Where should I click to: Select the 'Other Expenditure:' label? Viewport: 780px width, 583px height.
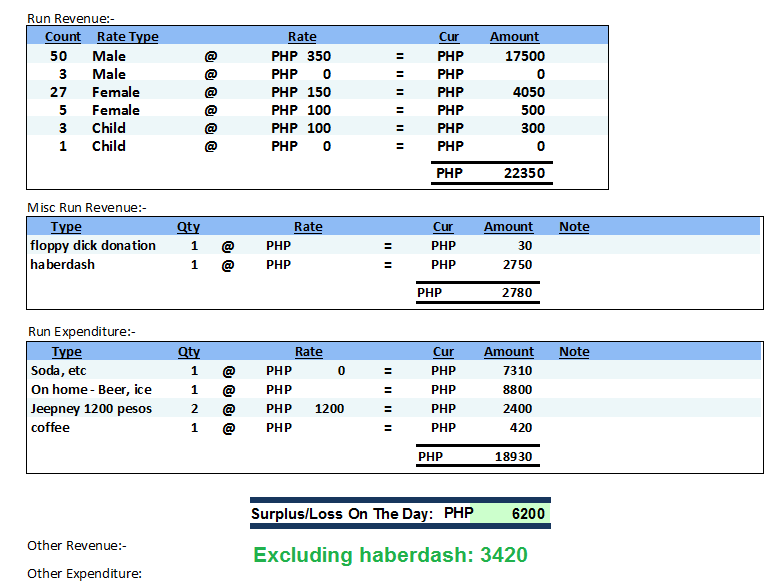point(84,573)
